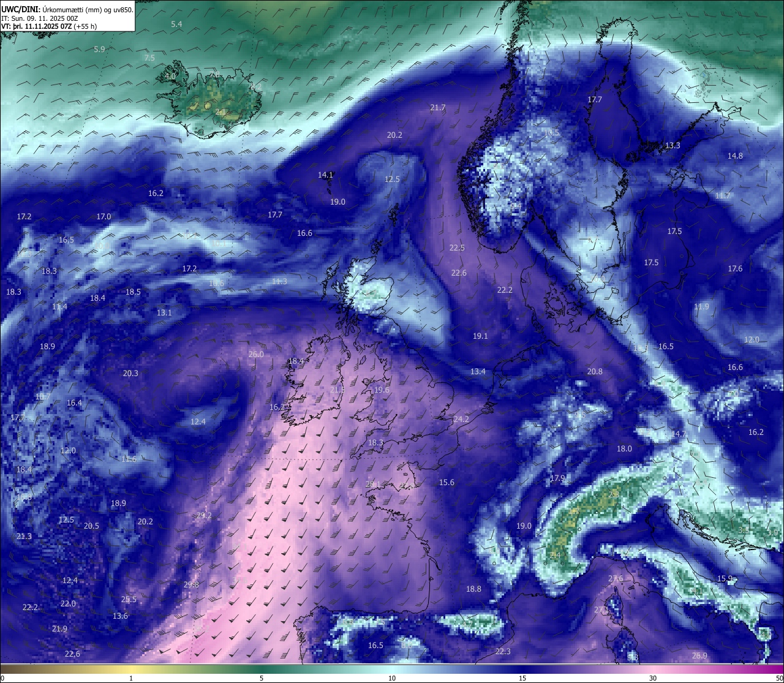Click the valid time line 'VT: þri. 11.11.2025 07Z'
The width and height of the screenshot is (784, 683).
coord(49,26)
